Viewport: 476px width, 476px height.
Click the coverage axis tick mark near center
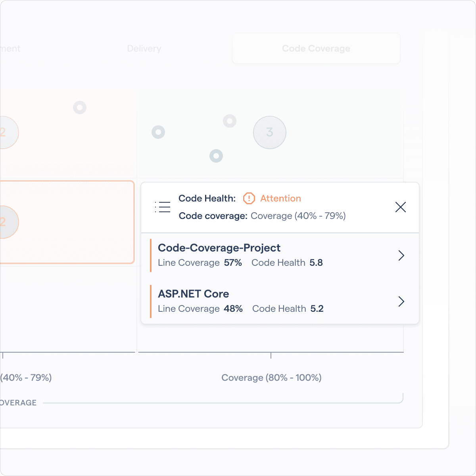click(x=271, y=356)
